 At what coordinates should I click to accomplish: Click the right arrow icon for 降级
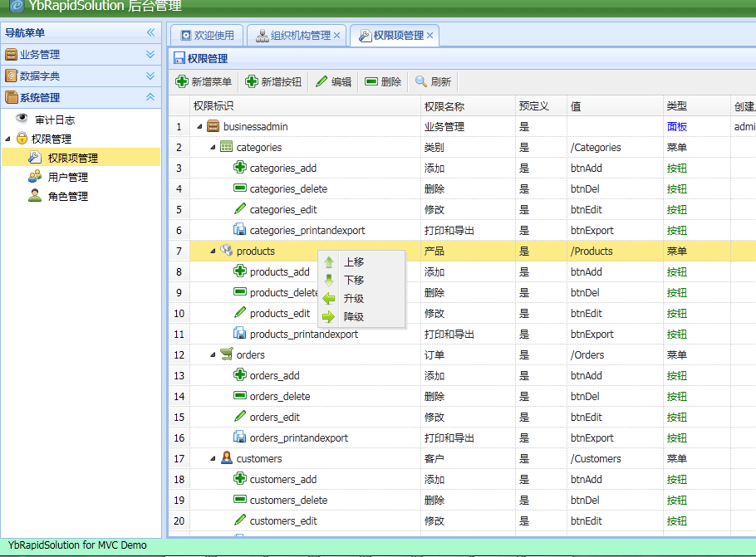point(329,316)
